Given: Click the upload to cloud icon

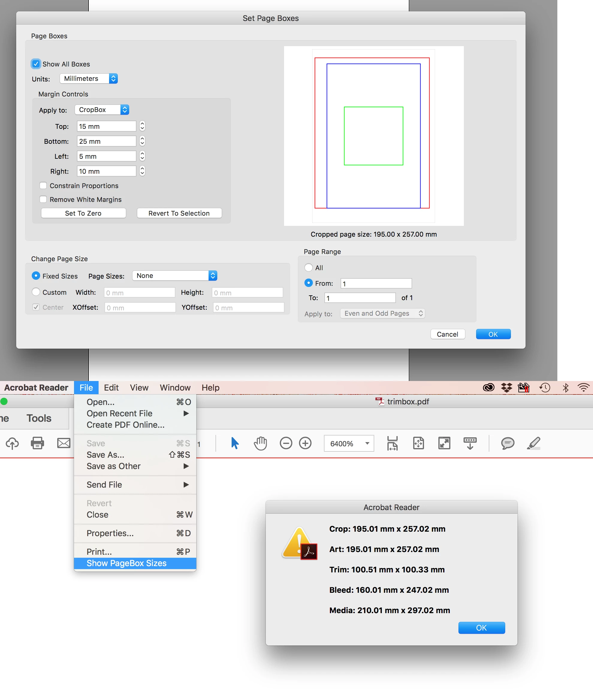Looking at the screenshot, I should 13,443.
